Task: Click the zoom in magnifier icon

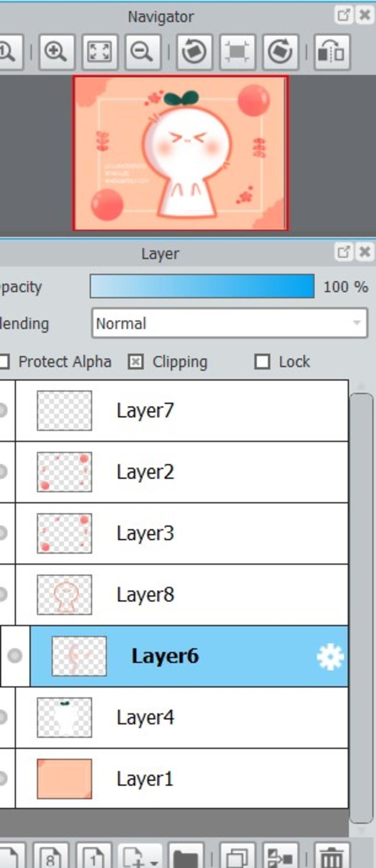Action: tap(56, 52)
